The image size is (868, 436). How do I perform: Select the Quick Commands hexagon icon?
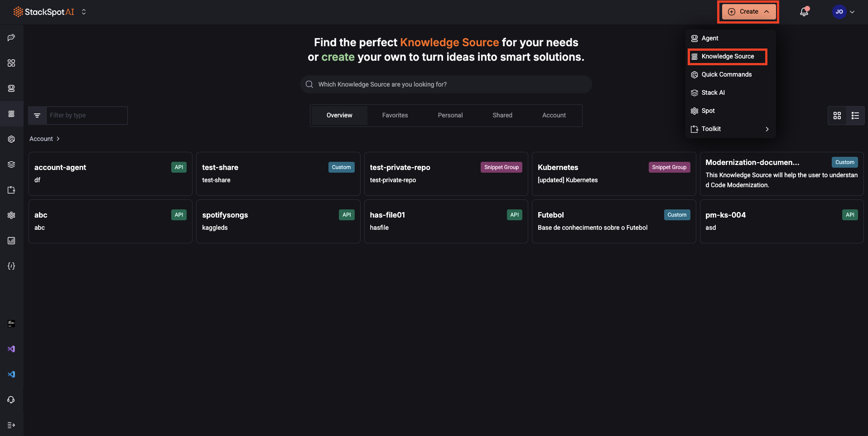[11, 139]
